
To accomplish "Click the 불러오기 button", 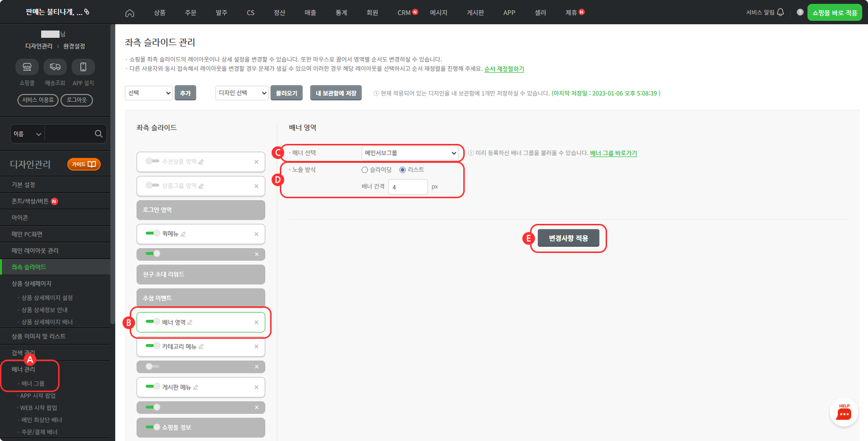I will (287, 93).
